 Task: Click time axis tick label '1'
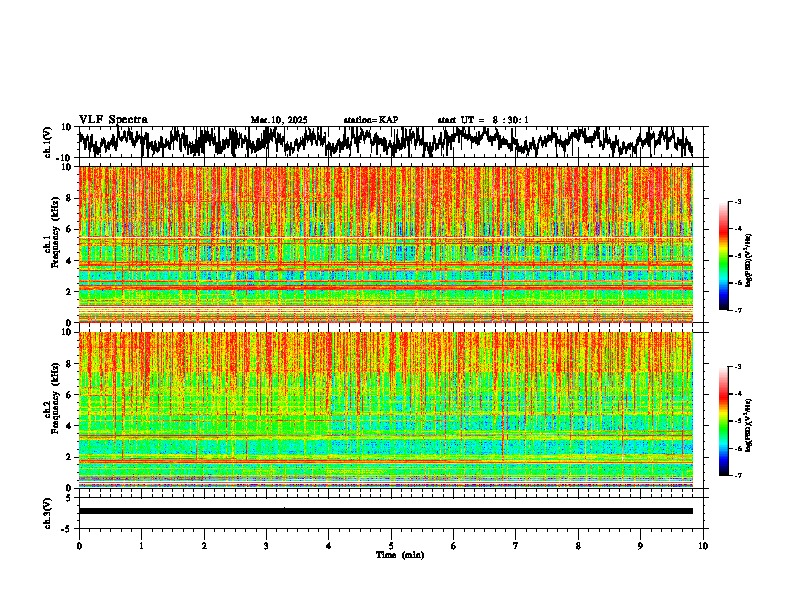(141, 546)
